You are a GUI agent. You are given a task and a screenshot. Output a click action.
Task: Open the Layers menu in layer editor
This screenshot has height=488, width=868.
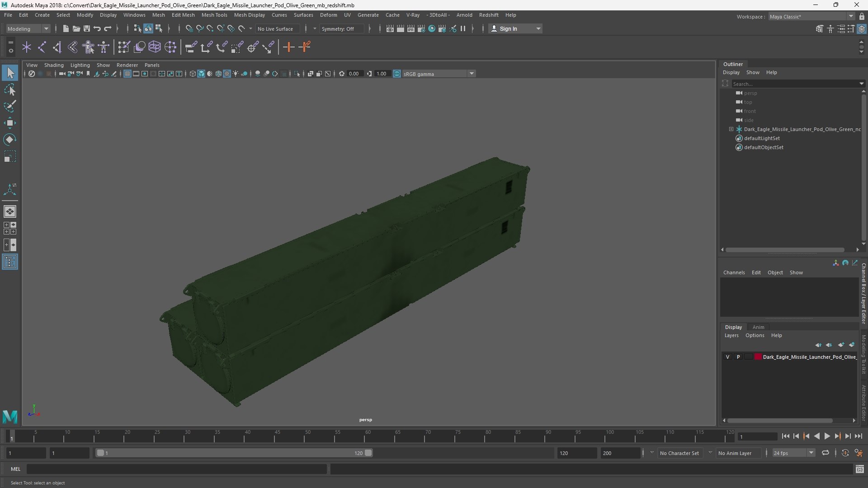[731, 335]
